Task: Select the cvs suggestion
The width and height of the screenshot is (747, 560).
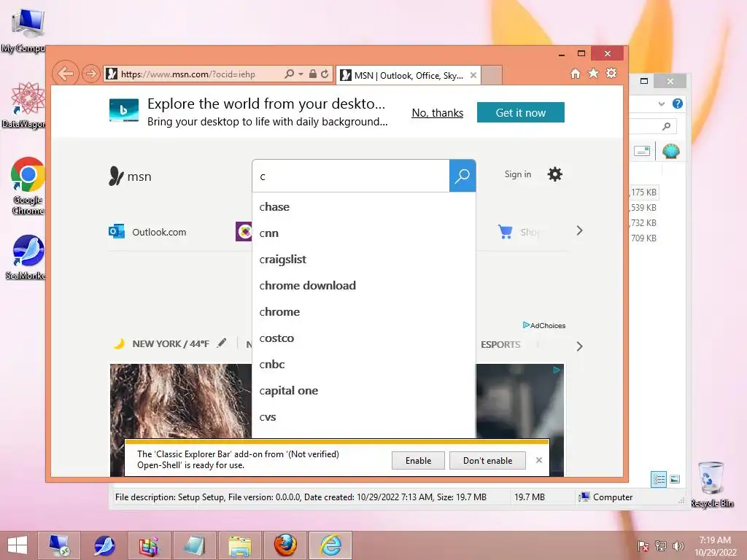Action: [x=363, y=417]
